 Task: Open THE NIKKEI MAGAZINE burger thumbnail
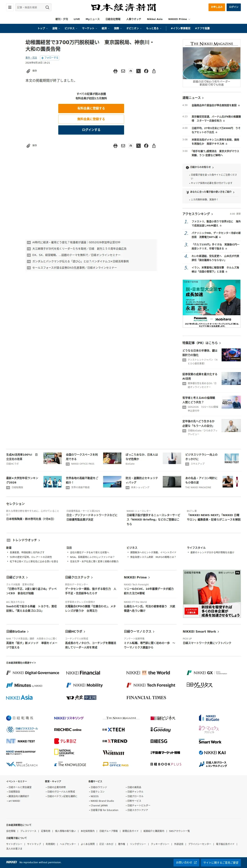click(x=212, y=63)
